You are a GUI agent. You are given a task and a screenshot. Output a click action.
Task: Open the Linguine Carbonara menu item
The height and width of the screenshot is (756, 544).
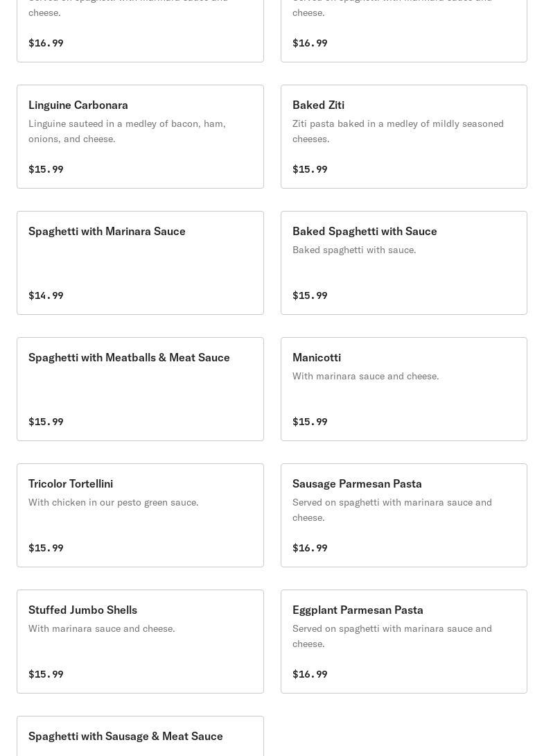click(78, 105)
